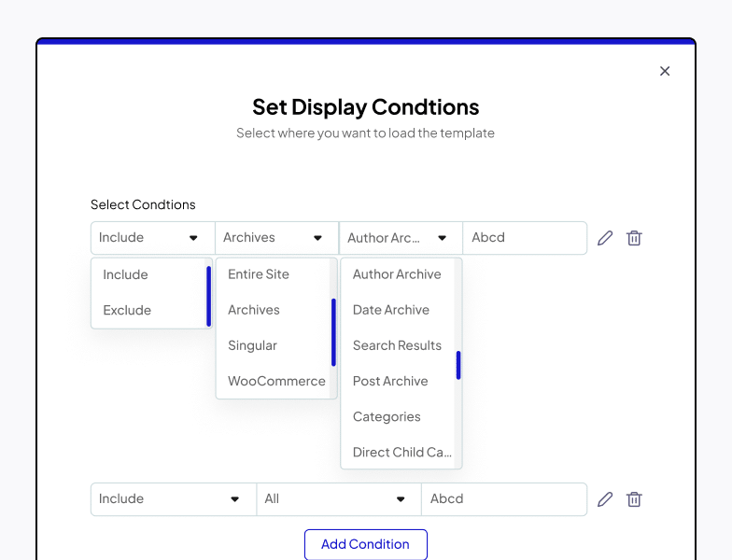Open the Author Archive dropdown selector
The width and height of the screenshot is (732, 560).
click(401, 238)
